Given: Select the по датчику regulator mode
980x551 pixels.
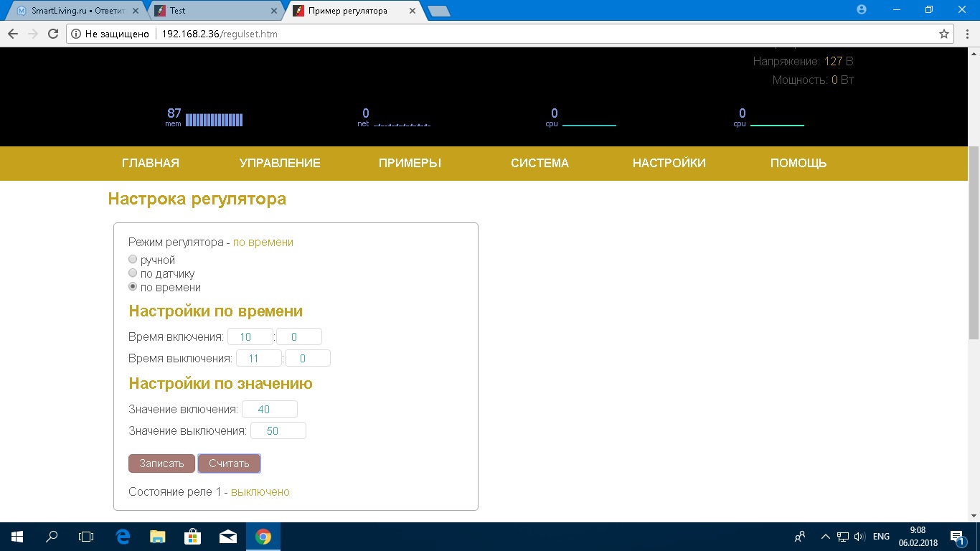Looking at the screenshot, I should 133,273.
